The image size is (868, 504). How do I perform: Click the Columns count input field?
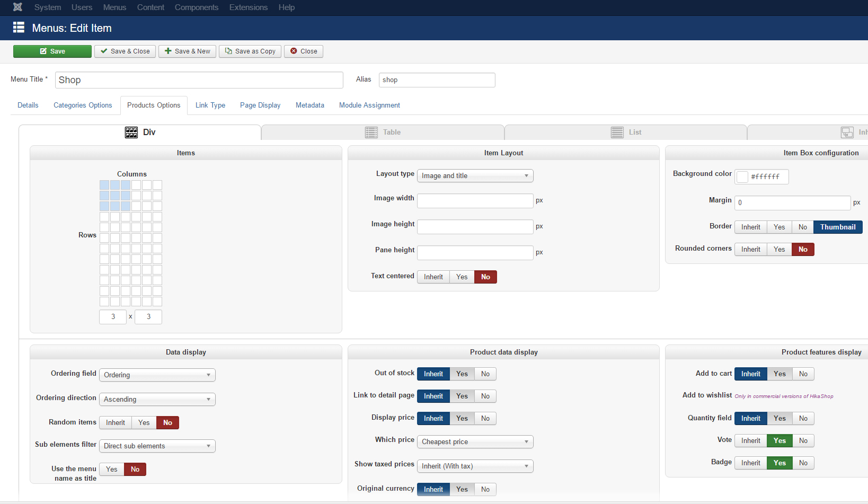pyautogui.click(x=113, y=317)
